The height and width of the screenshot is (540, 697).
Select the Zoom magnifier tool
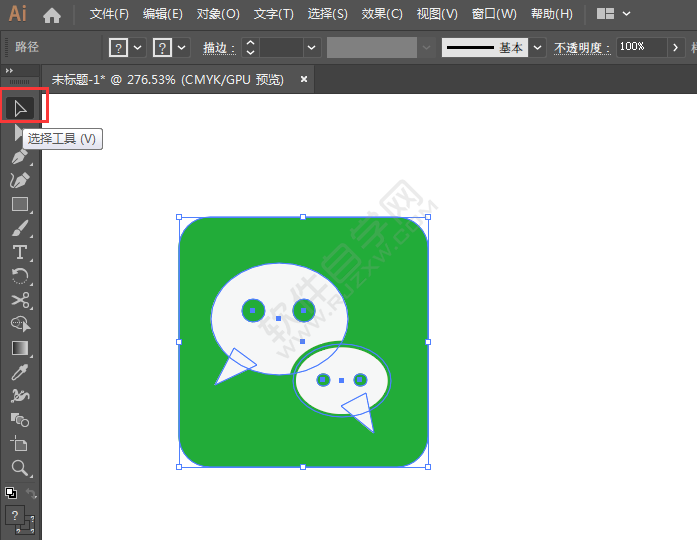[20, 468]
